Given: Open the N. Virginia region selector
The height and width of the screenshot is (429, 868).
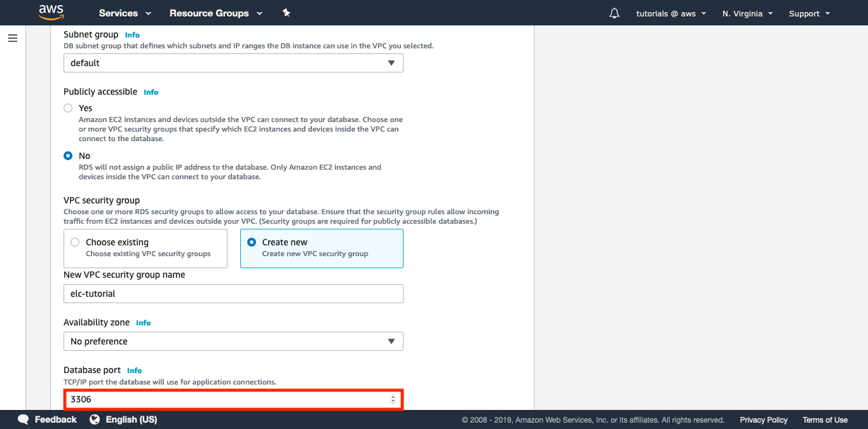Looking at the screenshot, I should pos(747,13).
